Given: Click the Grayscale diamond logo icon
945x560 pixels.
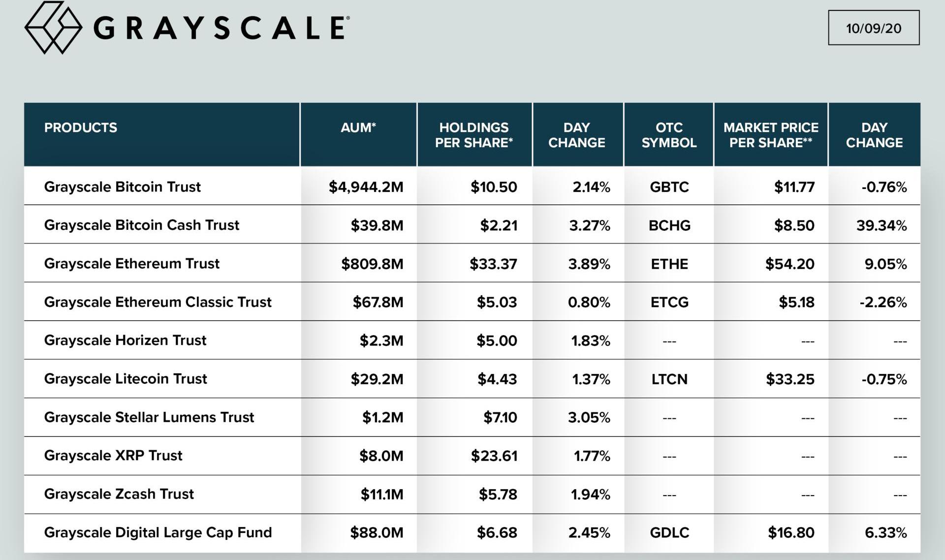Looking at the screenshot, I should click(53, 28).
